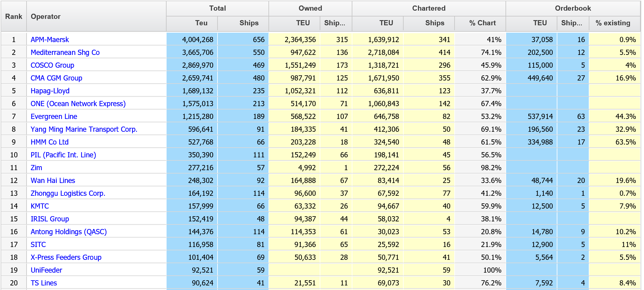
Task: Open the TS Lines operator link
Action: pyautogui.click(x=44, y=283)
